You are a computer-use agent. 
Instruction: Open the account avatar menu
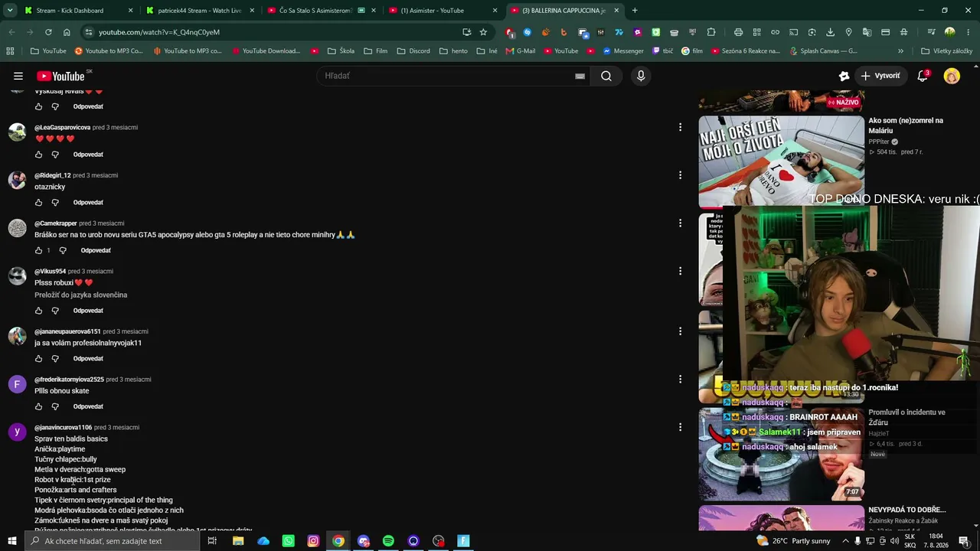click(x=952, y=76)
